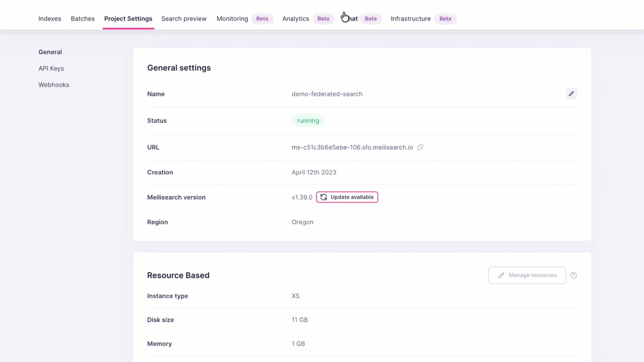This screenshot has width=644, height=362.
Task: Click the Update available button
Action: (x=347, y=197)
